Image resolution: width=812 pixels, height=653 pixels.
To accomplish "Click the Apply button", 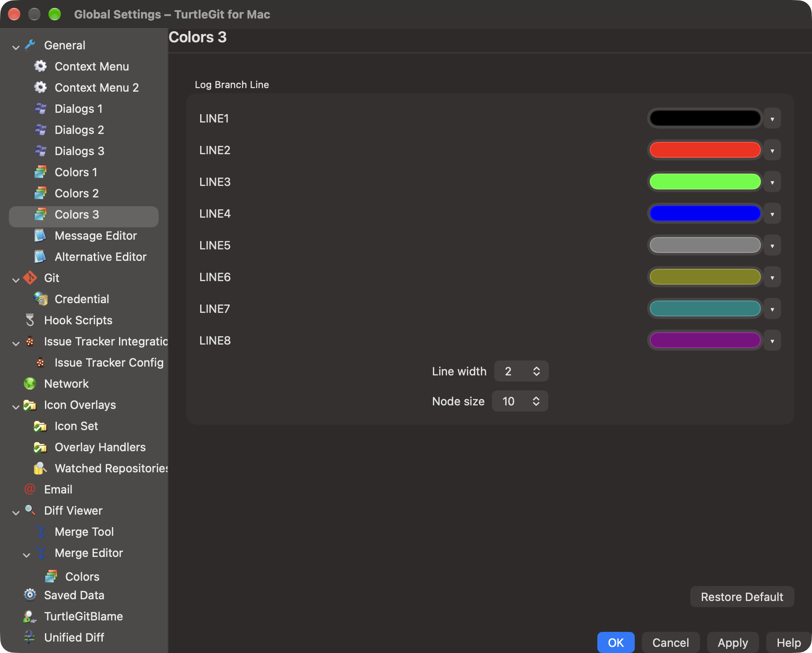I will pos(733,642).
